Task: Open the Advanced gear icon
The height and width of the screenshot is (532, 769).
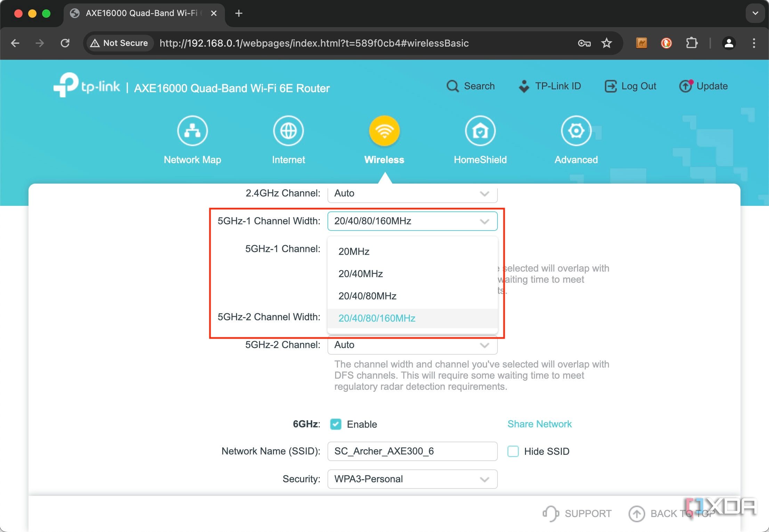Action: coord(576,131)
